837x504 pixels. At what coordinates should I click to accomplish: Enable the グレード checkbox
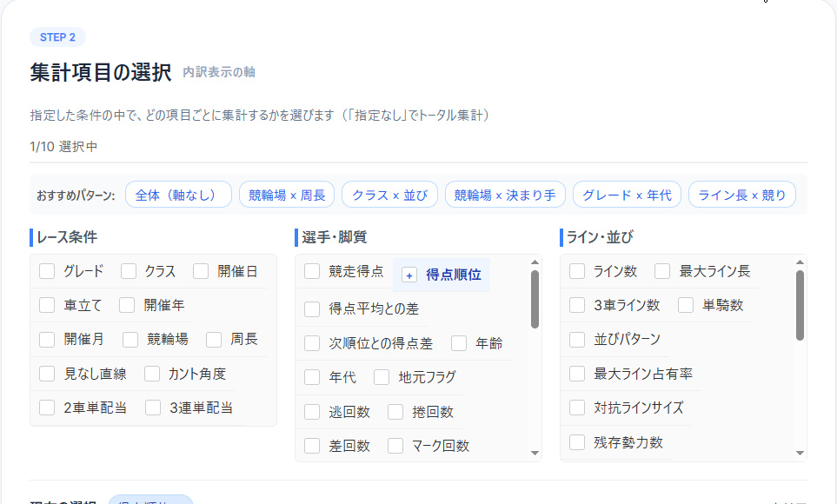pos(47,272)
